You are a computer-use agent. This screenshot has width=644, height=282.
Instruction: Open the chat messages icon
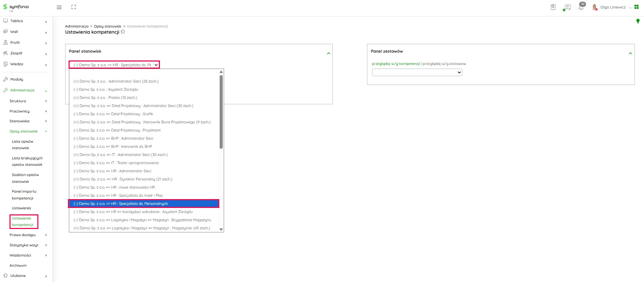point(567,7)
